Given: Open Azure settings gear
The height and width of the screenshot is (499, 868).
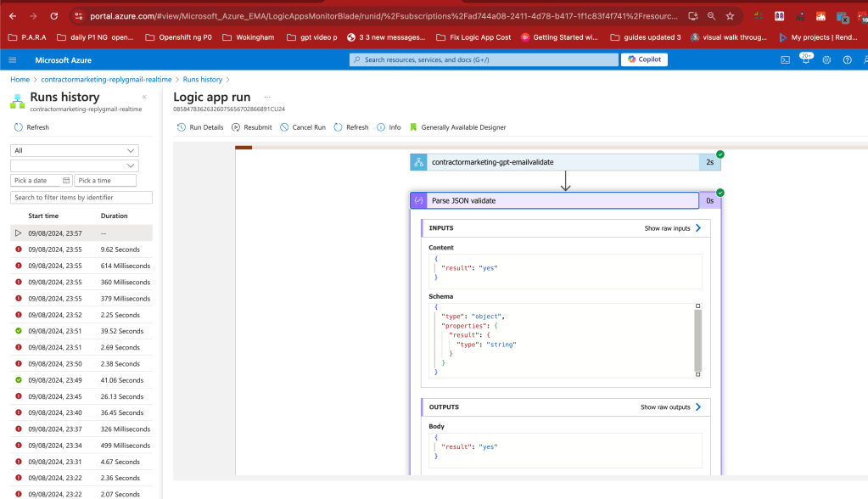Looking at the screenshot, I should point(826,59).
